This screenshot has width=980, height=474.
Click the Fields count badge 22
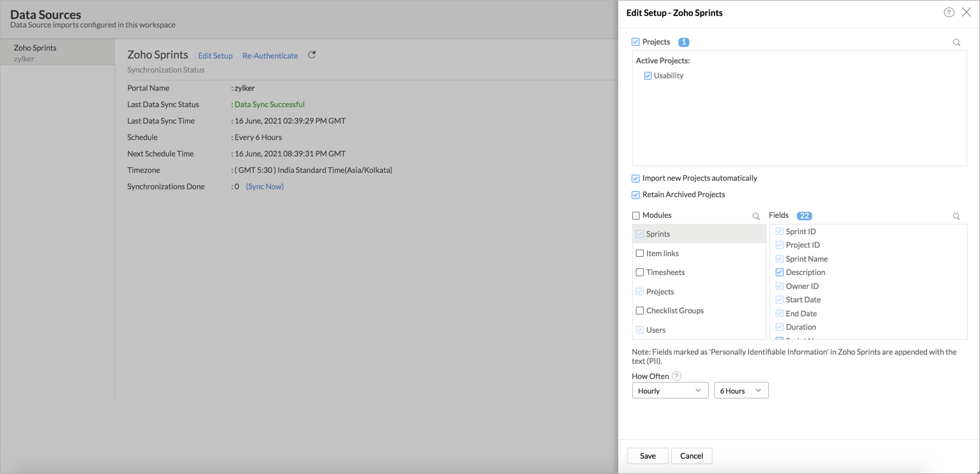point(804,215)
